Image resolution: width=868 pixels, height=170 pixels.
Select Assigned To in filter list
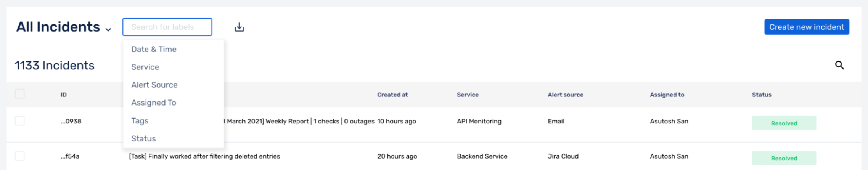click(154, 103)
